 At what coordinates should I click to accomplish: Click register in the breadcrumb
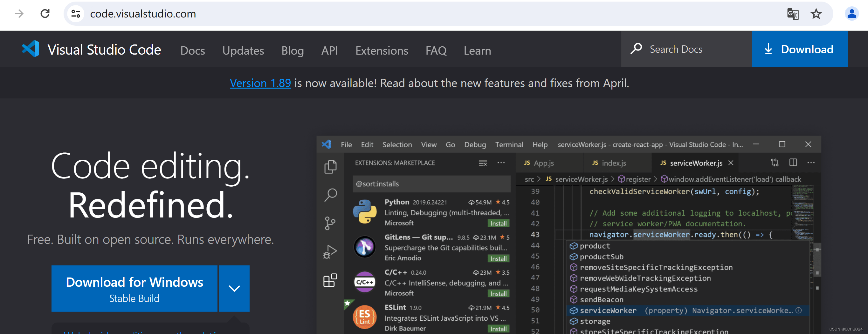pyautogui.click(x=638, y=179)
